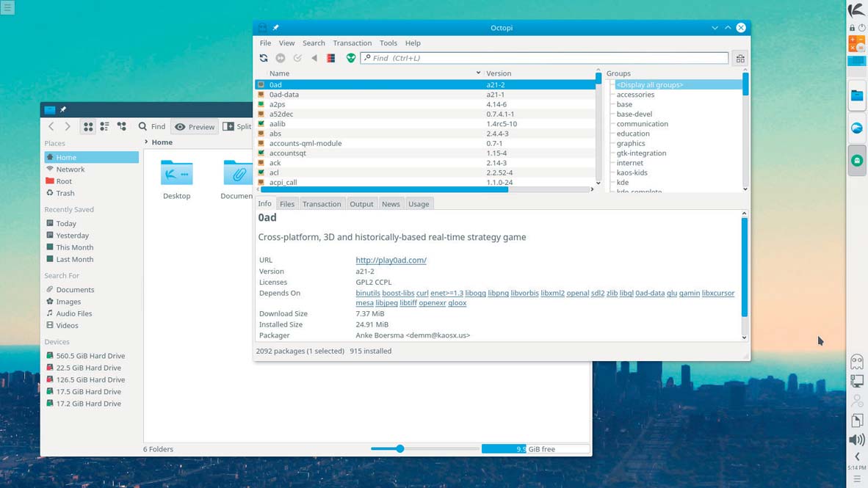Open the desktop toolbox menu icon
Viewport: 868px width, 488px height.
pyautogui.click(x=7, y=7)
